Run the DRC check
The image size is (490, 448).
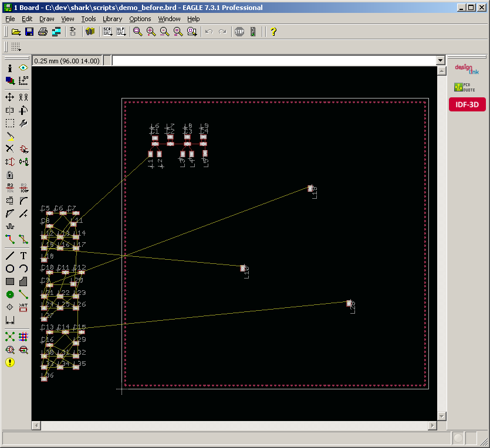pos(23,349)
